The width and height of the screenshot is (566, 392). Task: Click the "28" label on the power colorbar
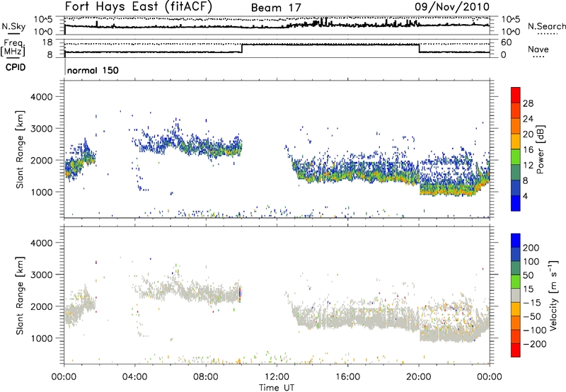click(x=528, y=103)
